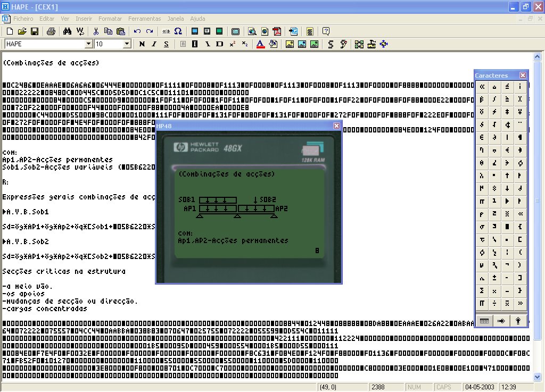
Task: Insert uppercase Sigma from Caracteres palette
Action: tap(482, 290)
